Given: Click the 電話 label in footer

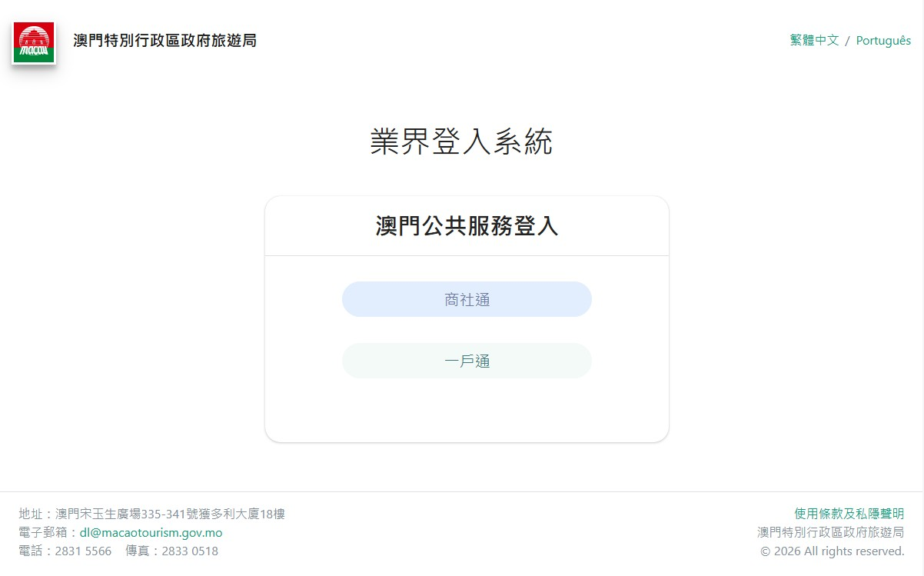Looking at the screenshot, I should coord(31,551).
